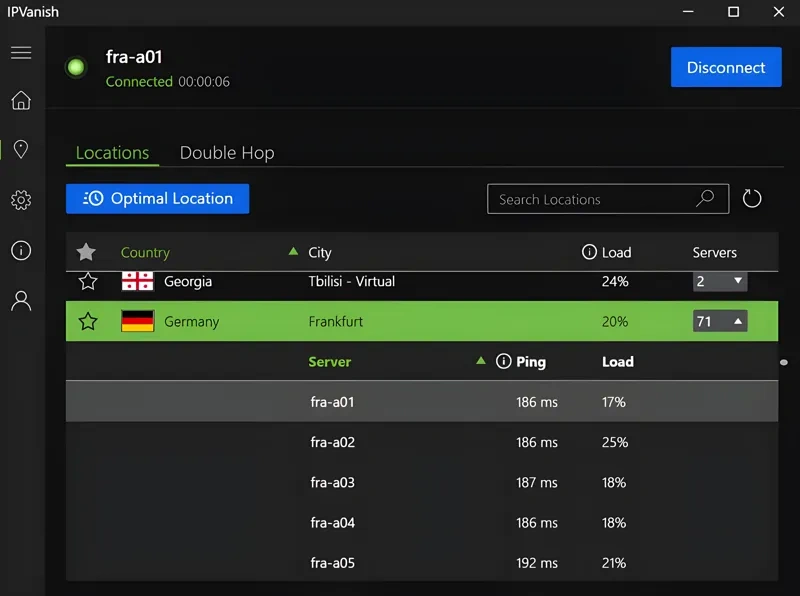800x596 pixels.
Task: Click the connection timer 00:00:06
Action: 204,82
